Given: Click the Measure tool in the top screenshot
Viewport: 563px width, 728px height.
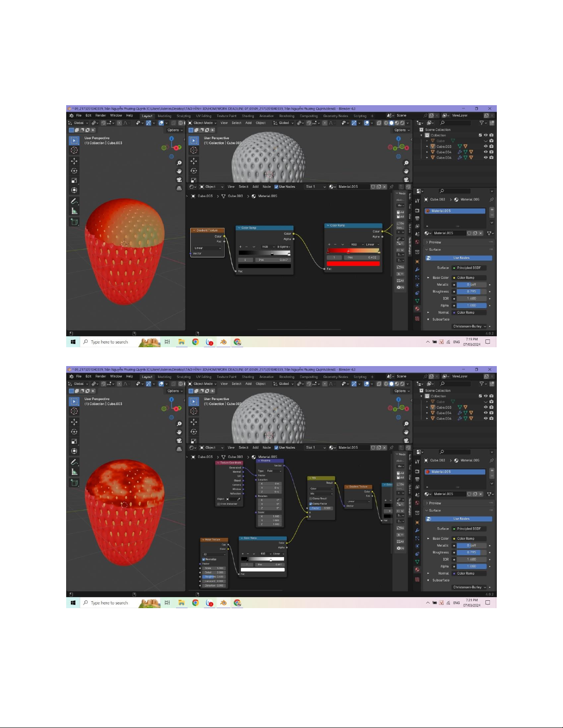Looking at the screenshot, I should pos(74,211).
